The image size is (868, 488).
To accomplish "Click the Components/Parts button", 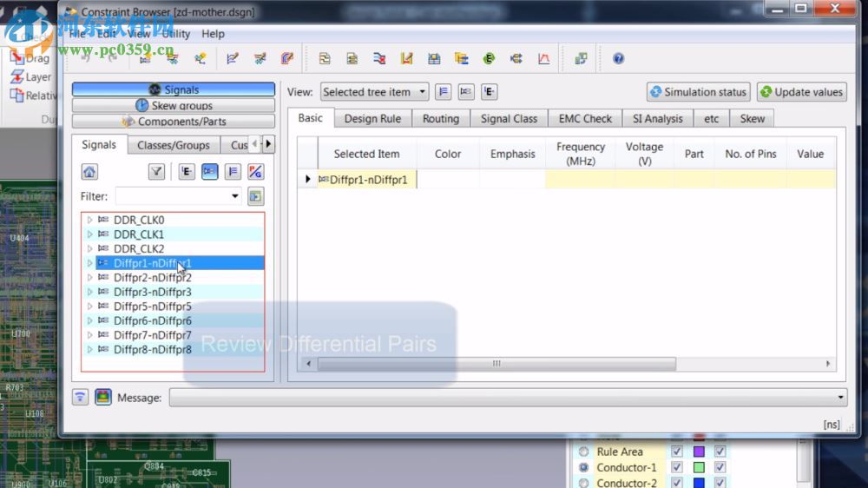I will [x=173, y=122].
